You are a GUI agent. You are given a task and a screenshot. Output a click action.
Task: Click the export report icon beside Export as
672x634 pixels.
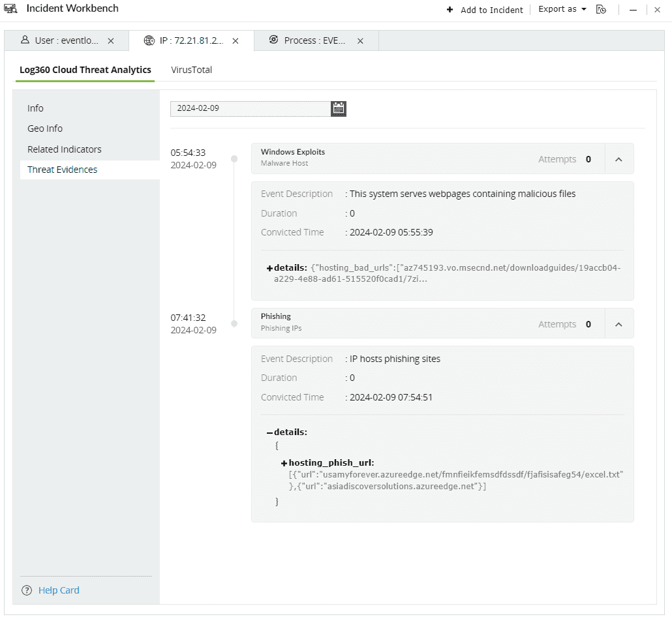[601, 10]
